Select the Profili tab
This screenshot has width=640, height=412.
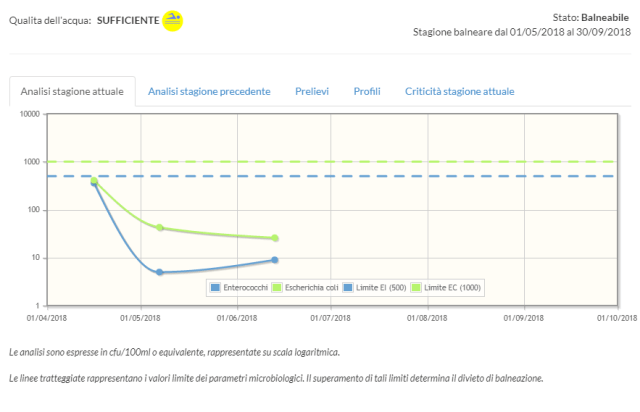click(x=367, y=91)
